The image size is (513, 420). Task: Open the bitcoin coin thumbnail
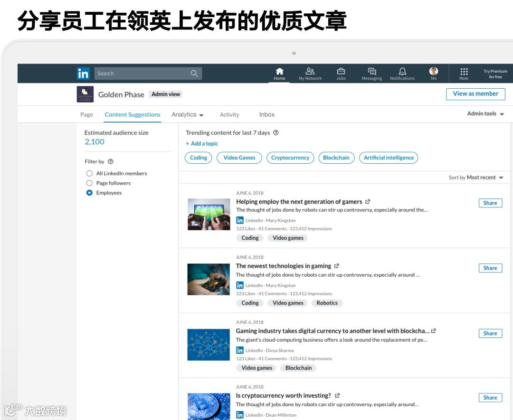tap(209, 407)
